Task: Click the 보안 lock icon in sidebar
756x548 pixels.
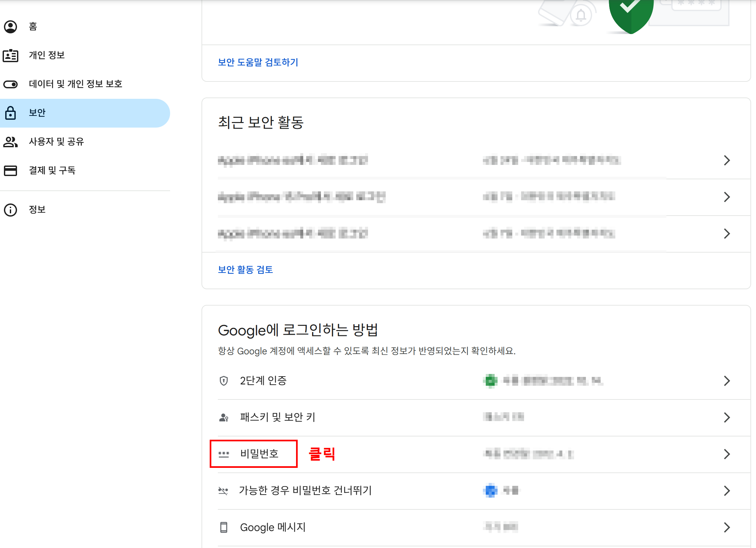Action: 10,113
